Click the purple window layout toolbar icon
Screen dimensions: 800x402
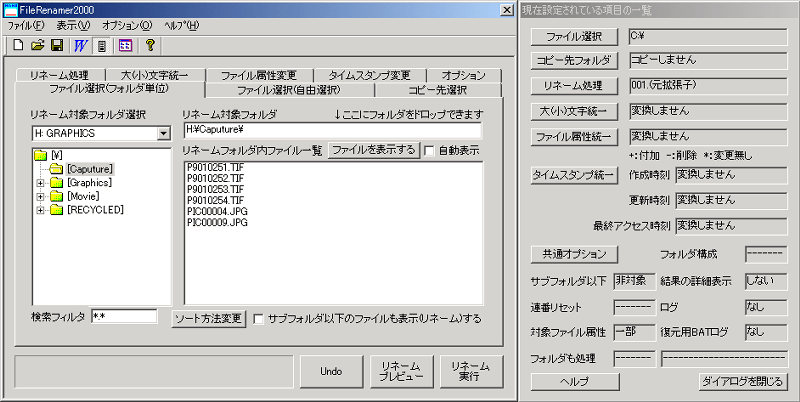pos(125,45)
